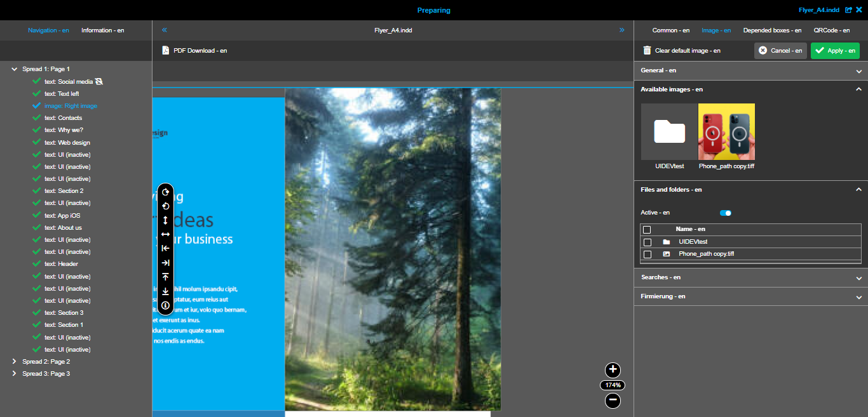Collapse the Spread 1: Page 1 tree
Screen dimensions: 868x417
[x=14, y=69]
